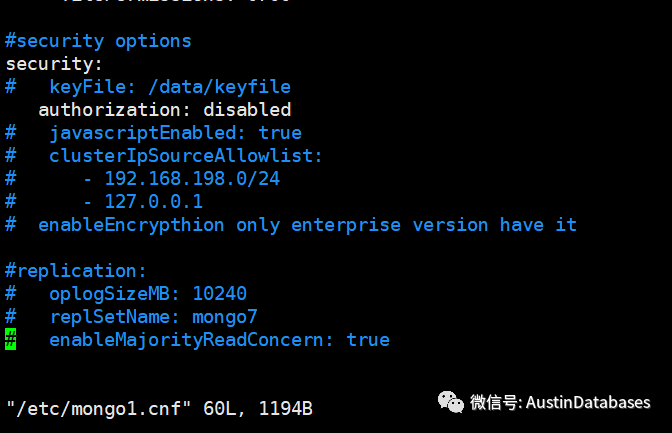Click the 'AustinDatabases' watermark text
Image resolution: width=672 pixels, height=433 pixels.
[588, 402]
